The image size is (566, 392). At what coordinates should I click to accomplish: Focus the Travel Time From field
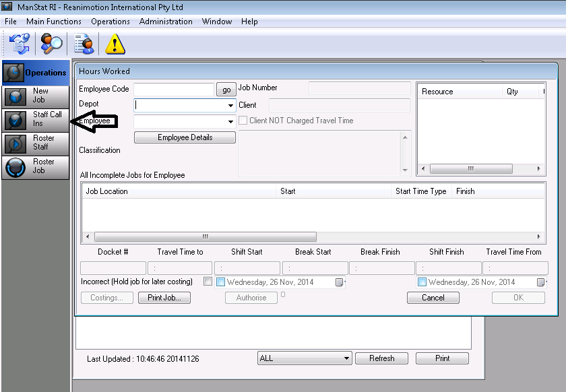(515, 268)
